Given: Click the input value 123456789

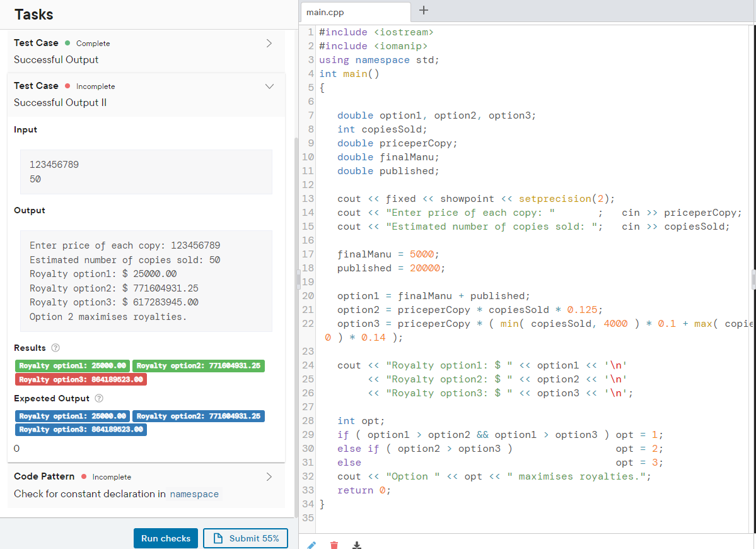Looking at the screenshot, I should 54,165.
